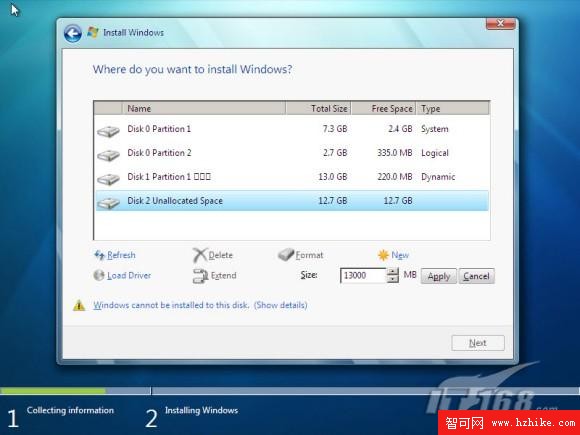Select row Disk 0 Partition 2
Screen dimensions: 580x435
[292, 153]
